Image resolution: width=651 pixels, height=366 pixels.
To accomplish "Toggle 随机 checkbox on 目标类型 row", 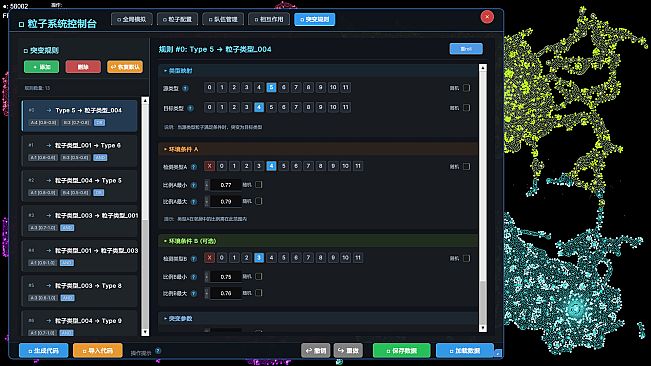I will pos(467,108).
